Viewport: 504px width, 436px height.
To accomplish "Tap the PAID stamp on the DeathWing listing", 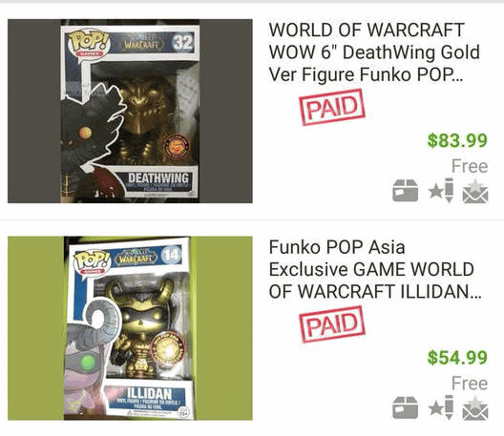I will coord(332,107).
